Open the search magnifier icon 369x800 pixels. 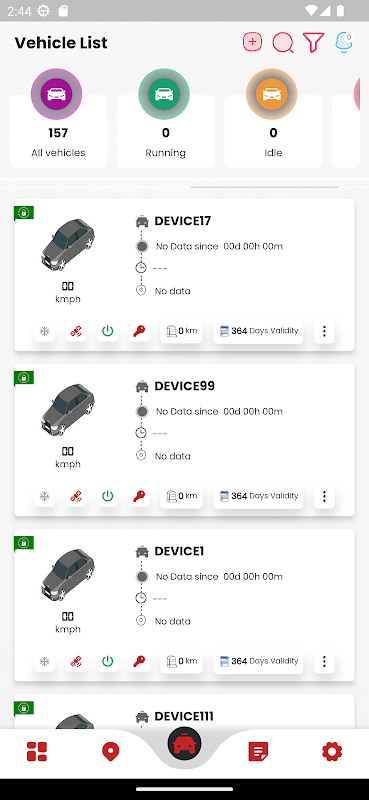pyautogui.click(x=283, y=43)
